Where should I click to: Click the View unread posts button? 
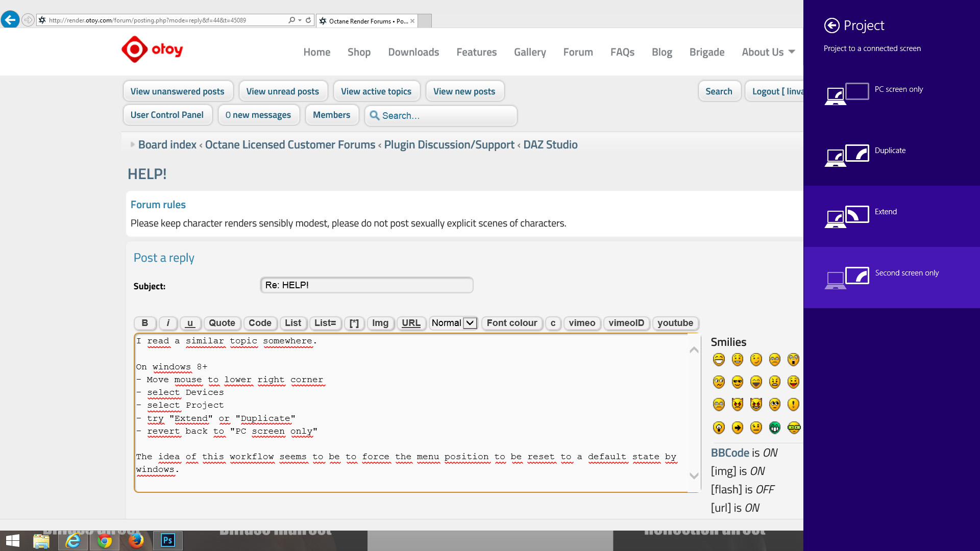(x=282, y=91)
